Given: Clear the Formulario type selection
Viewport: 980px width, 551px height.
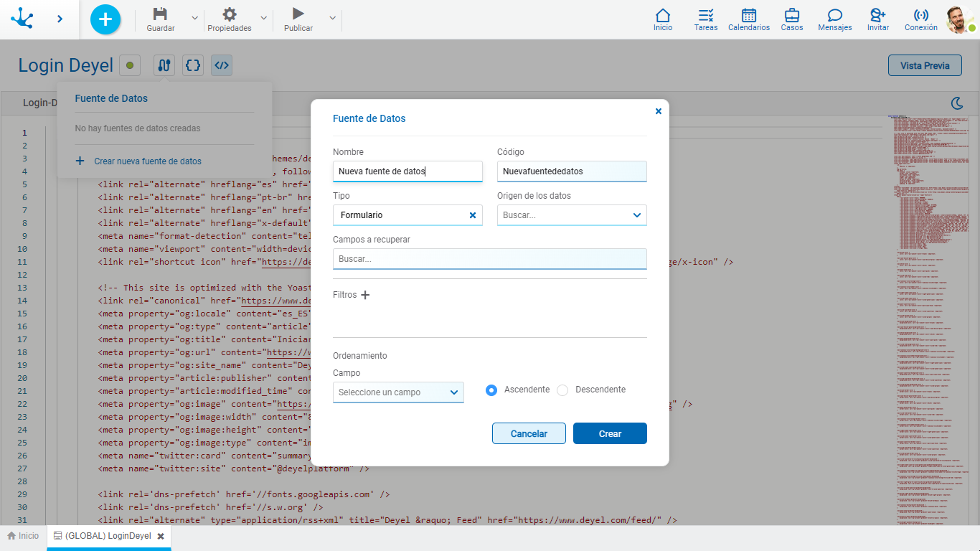Looking at the screenshot, I should (473, 215).
